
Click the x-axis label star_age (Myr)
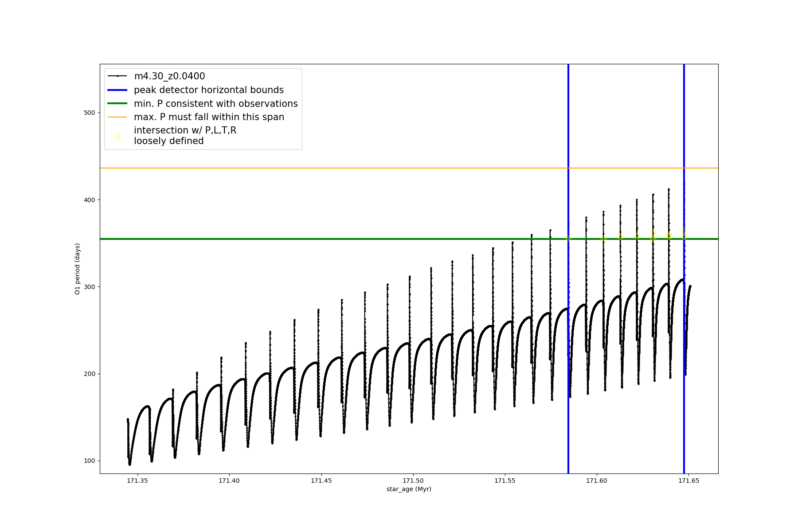[x=409, y=489]
